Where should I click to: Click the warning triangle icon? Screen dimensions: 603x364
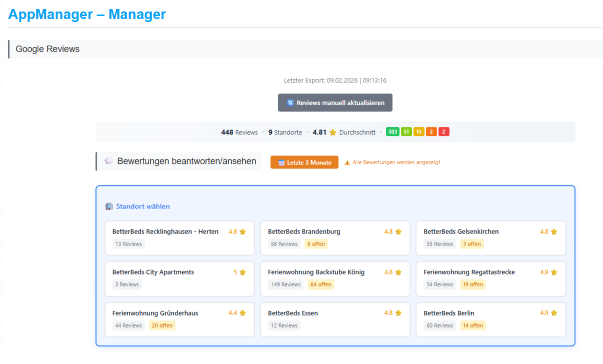[x=347, y=162]
